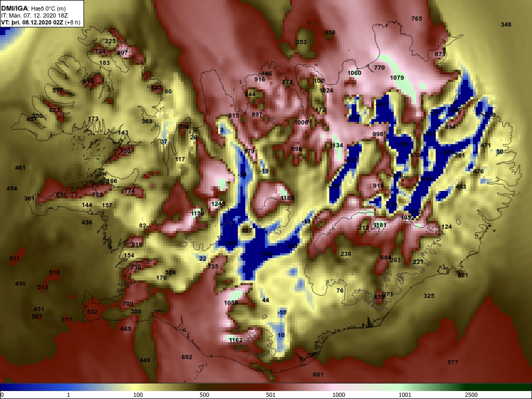
Task: Select the map value '782'
Action: pos(97,194)
